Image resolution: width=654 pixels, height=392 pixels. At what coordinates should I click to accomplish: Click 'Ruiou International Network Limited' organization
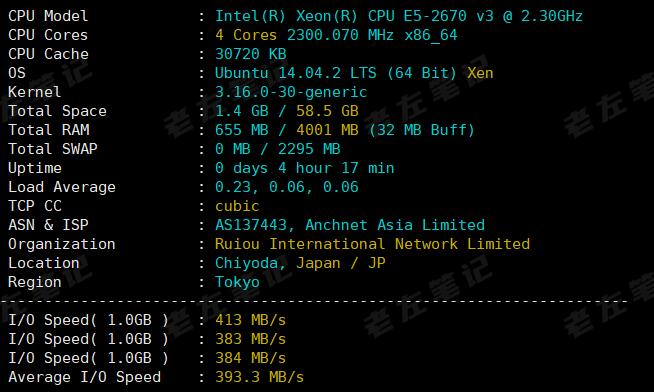coord(372,244)
